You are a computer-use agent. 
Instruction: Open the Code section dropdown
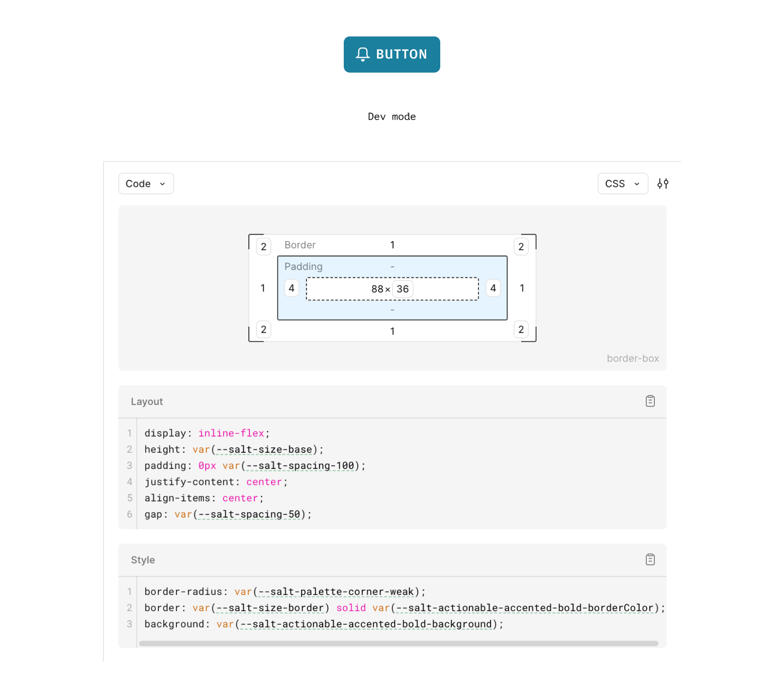coord(146,183)
